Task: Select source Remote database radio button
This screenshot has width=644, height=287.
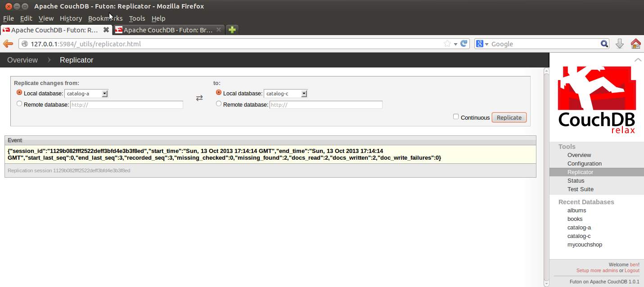Action: [x=19, y=103]
